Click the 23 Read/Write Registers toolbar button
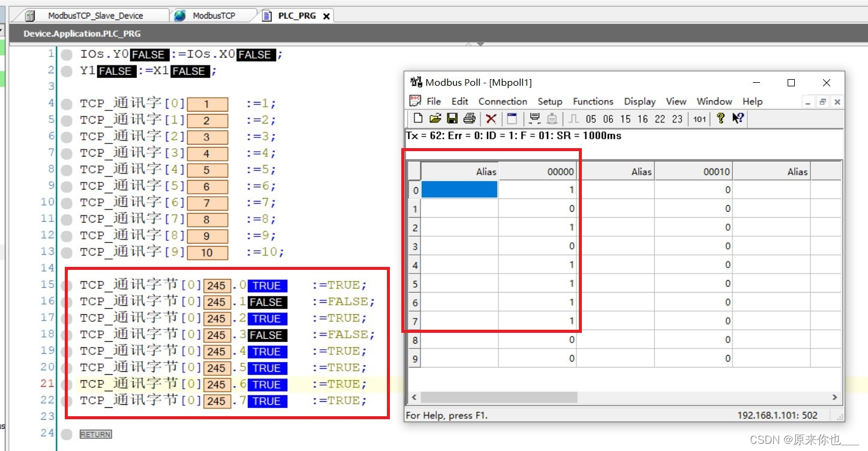The image size is (868, 451). tap(677, 119)
